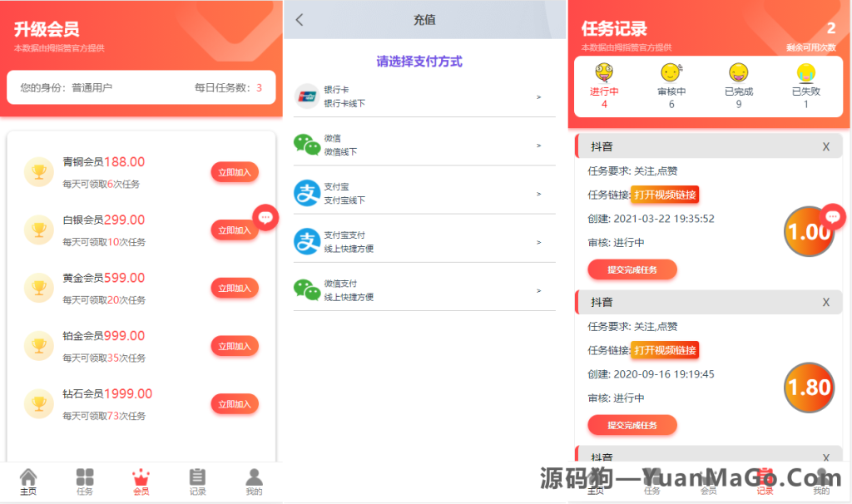Select the 任务 grid icon in bottom bar
The width and height of the screenshot is (852, 504).
tap(84, 476)
